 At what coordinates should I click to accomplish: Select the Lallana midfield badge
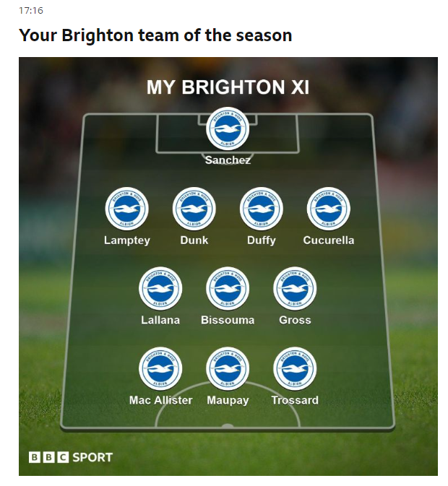pos(160,289)
